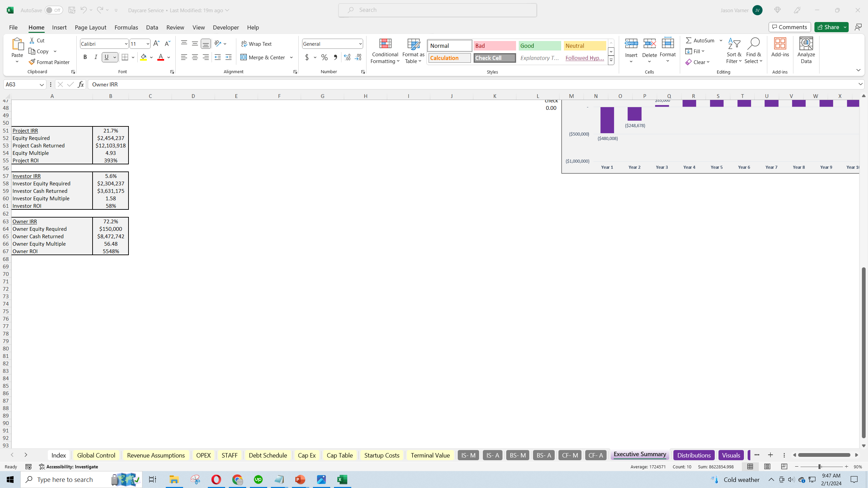Click the Insert Function fx icon
This screenshot has width=868, height=488.
81,84
